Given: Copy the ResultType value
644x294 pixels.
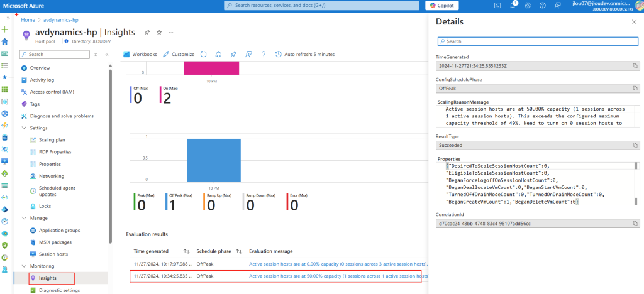Looking at the screenshot, I should coord(635,145).
